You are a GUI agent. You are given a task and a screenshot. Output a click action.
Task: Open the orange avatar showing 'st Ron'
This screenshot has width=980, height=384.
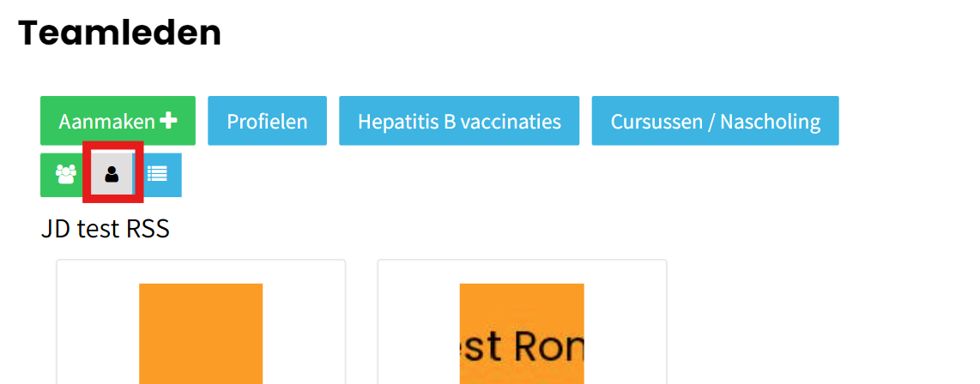[522, 334]
